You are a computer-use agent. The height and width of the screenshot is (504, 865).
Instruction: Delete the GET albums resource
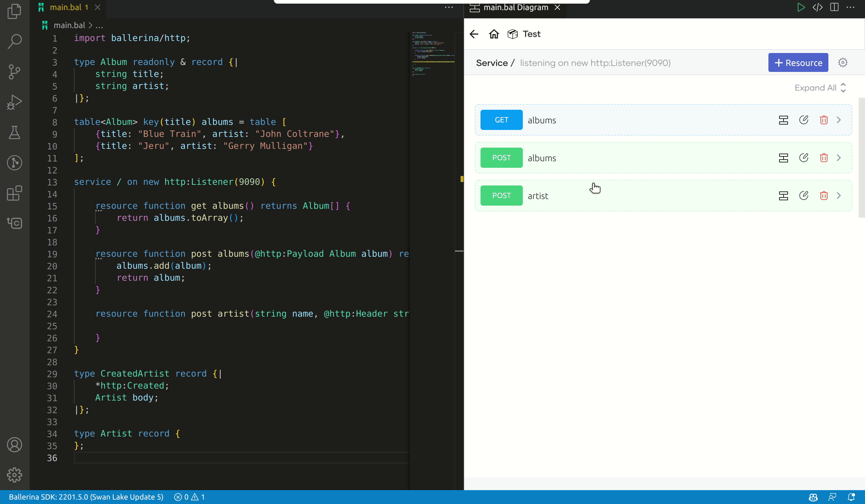824,120
